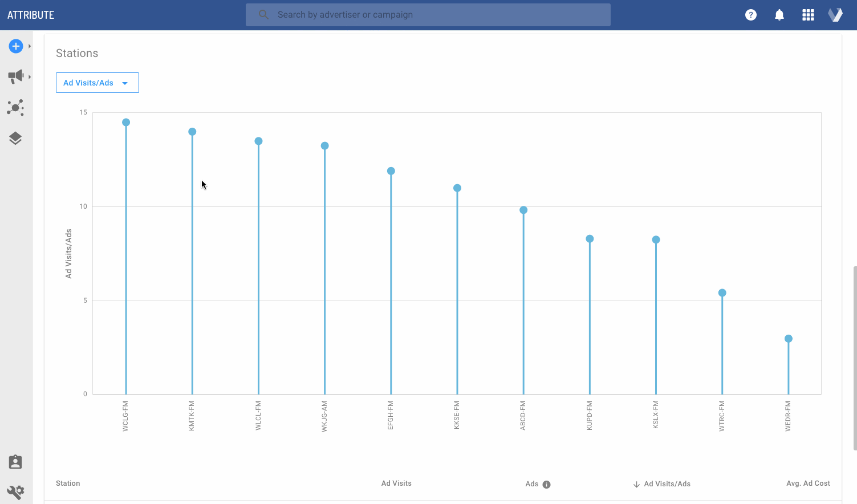Click the search by advertiser field
The width and height of the screenshot is (857, 504).
428,15
